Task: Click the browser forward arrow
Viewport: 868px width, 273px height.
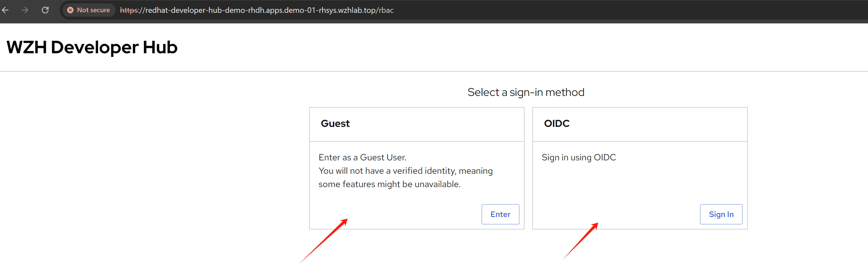Action: pos(25,10)
